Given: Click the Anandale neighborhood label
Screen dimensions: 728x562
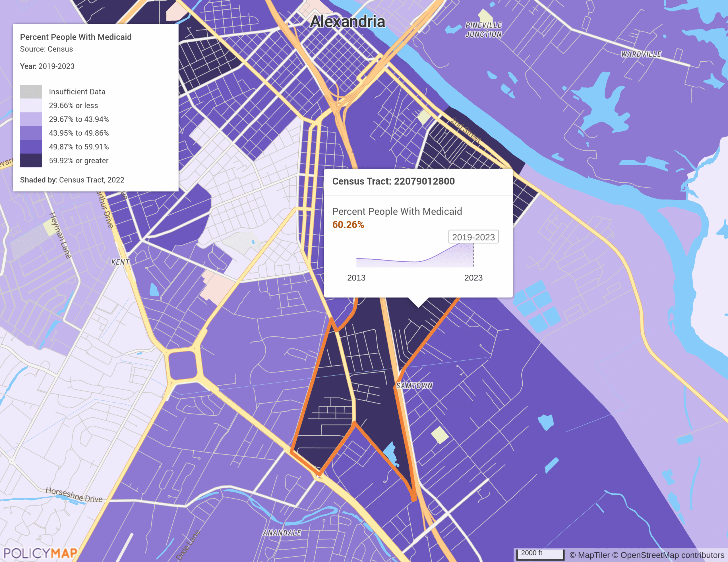Looking at the screenshot, I should pyautogui.click(x=282, y=533).
